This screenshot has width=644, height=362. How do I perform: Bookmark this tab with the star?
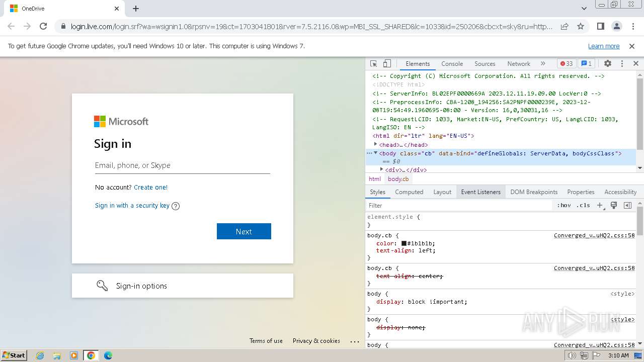coord(581,26)
